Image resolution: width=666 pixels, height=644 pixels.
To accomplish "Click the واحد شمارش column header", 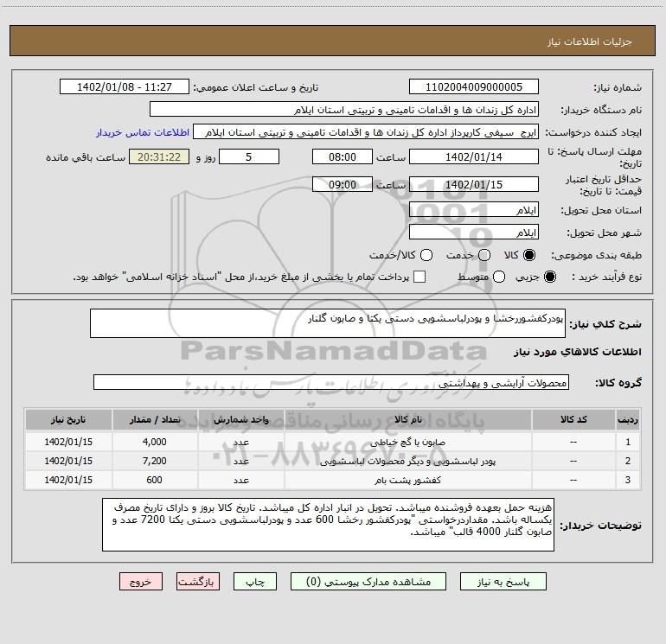I will click(x=240, y=419).
